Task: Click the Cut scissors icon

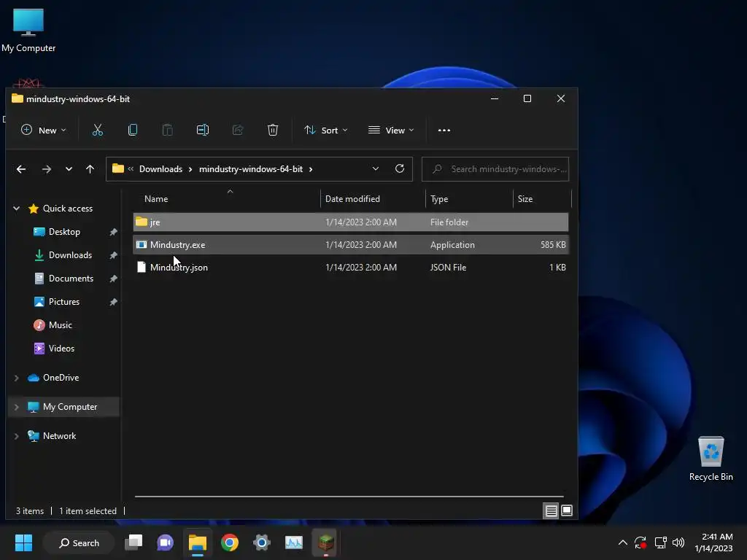Action: coord(98,130)
